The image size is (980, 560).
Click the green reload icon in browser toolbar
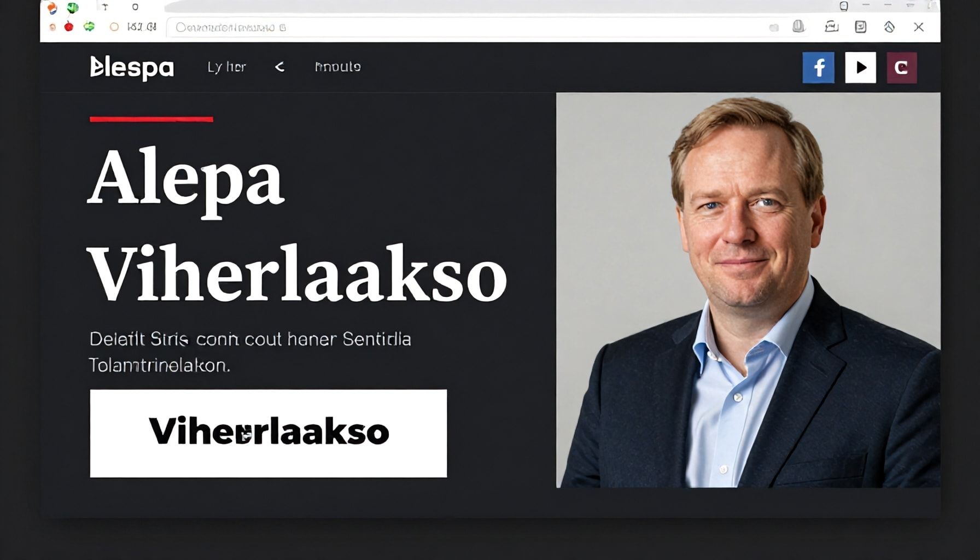pos(89,26)
